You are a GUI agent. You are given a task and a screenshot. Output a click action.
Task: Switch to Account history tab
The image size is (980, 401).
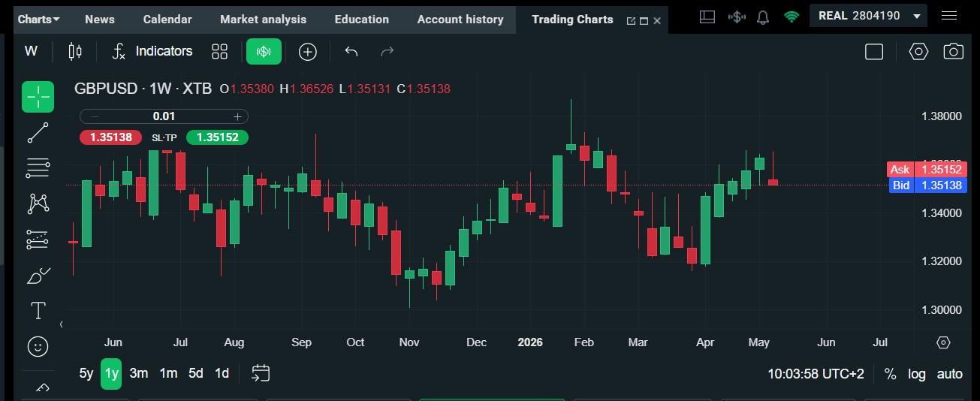coord(460,20)
